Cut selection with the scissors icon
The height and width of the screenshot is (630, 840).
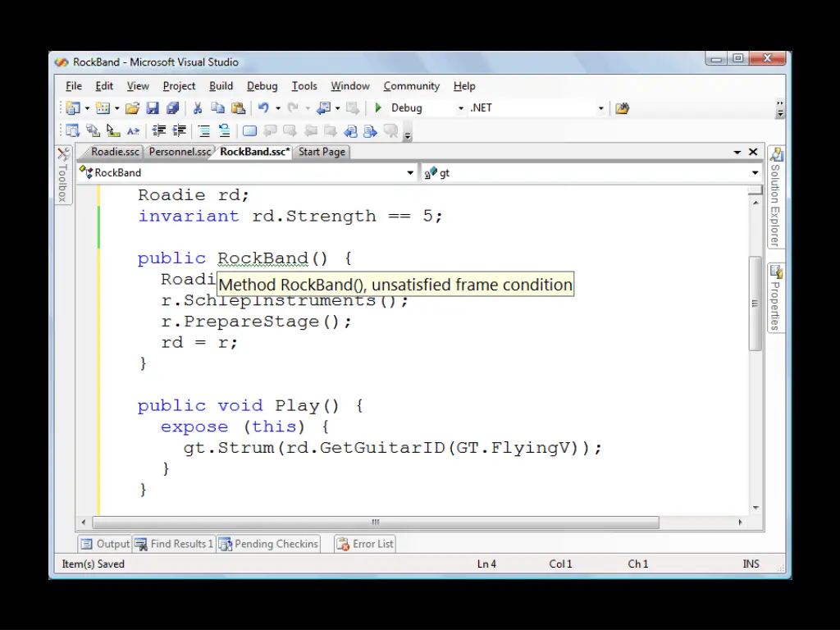click(x=197, y=108)
